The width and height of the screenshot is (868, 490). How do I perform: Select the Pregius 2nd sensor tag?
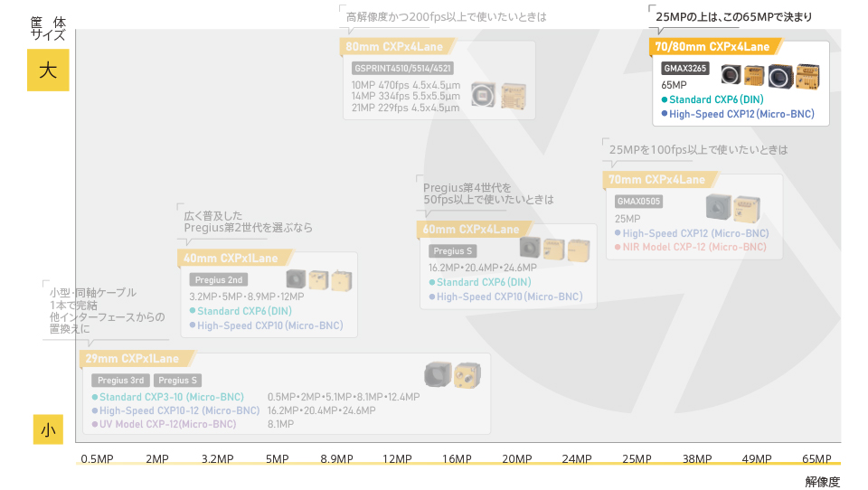[220, 280]
